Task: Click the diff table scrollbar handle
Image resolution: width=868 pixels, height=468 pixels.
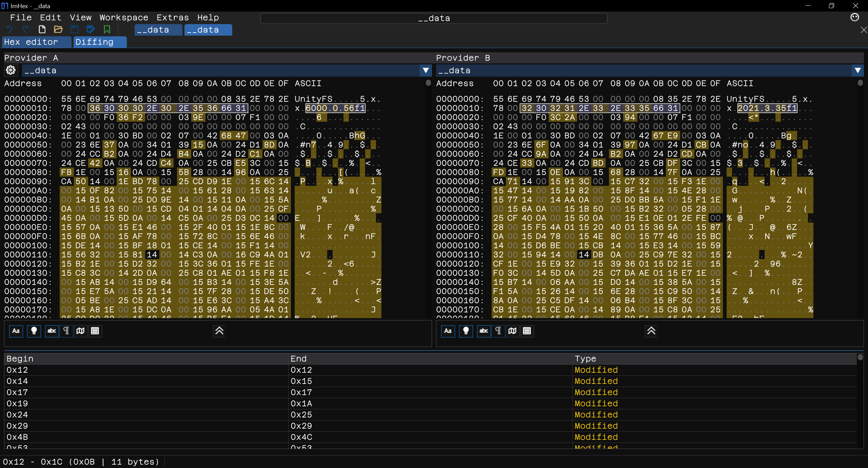Action: (860, 357)
